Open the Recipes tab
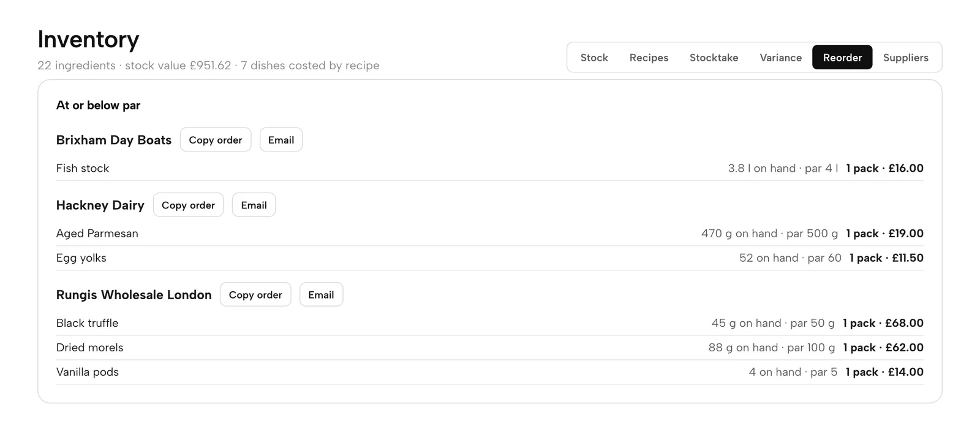980x428 pixels. click(649, 58)
